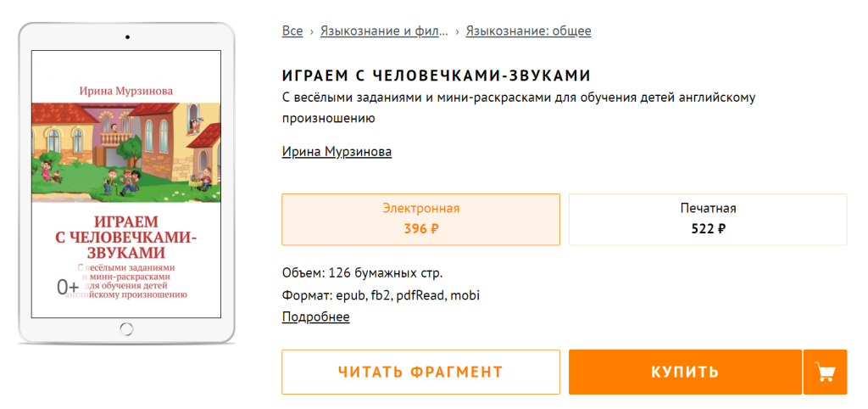Select the Электронная 396 ₽ version
The image size is (868, 409).
click(420, 219)
